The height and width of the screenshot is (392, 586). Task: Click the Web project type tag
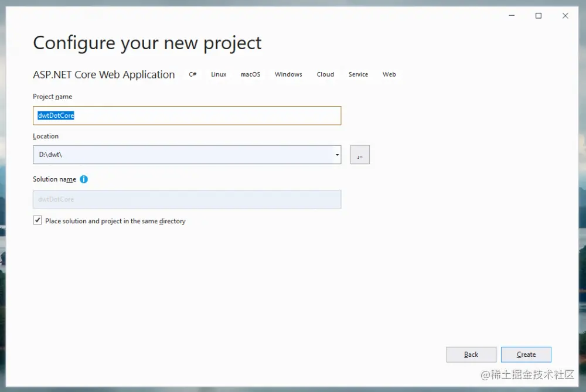pyautogui.click(x=389, y=74)
